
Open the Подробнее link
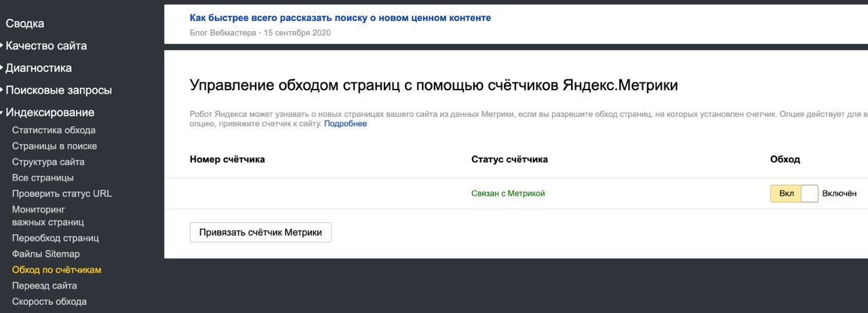pyautogui.click(x=345, y=124)
